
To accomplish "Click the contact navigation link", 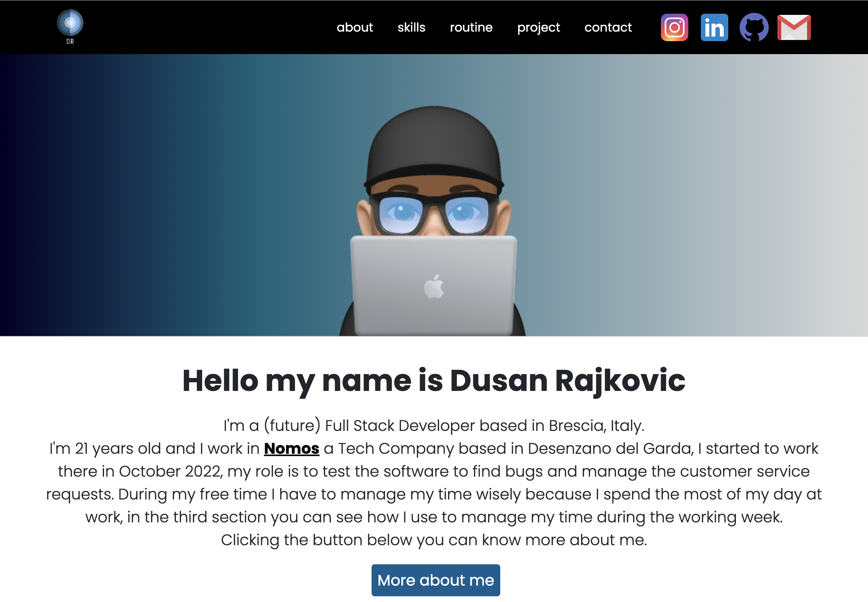I will coord(608,27).
